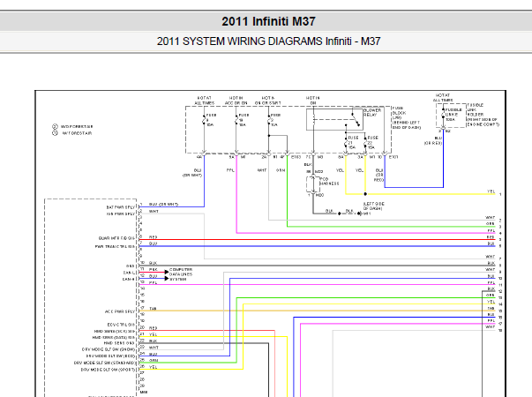Select the DRV MODE SLT SW (STANDARD) label
This screenshot has width=532, height=397.
click(x=104, y=363)
